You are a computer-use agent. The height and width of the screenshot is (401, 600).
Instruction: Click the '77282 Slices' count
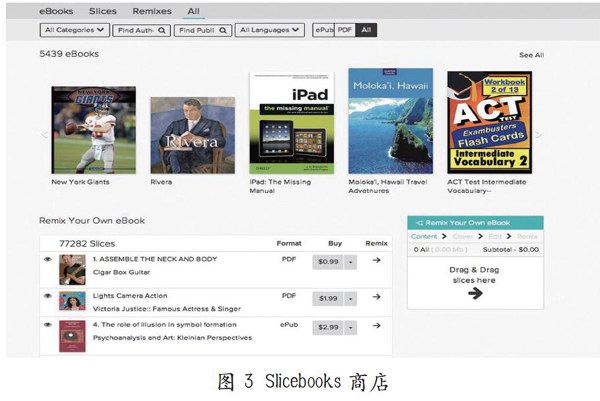pyautogui.click(x=87, y=244)
